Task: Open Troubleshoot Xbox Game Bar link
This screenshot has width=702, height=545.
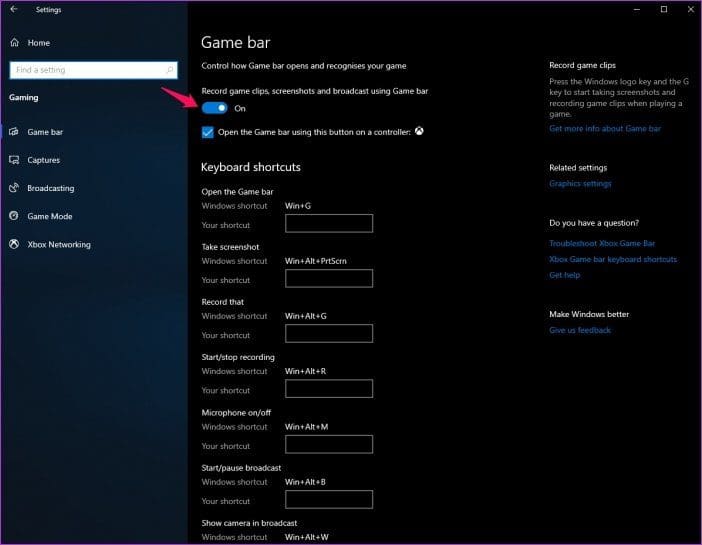Action: [x=602, y=243]
